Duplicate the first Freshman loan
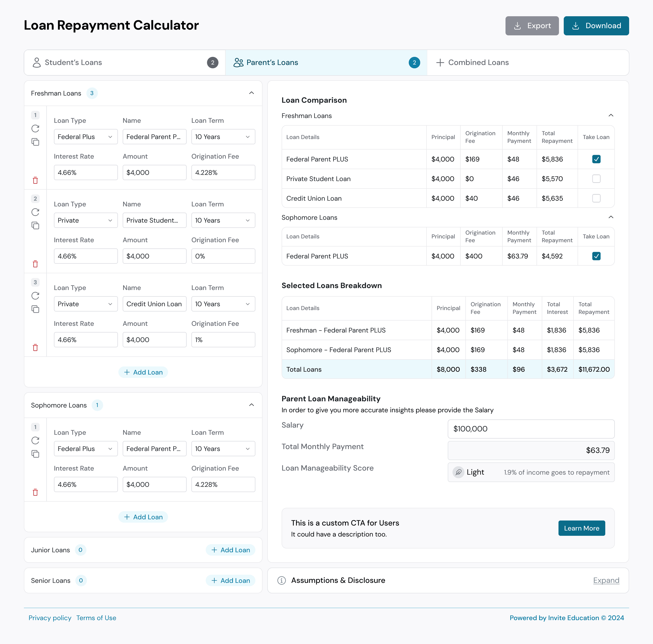 pyautogui.click(x=36, y=142)
